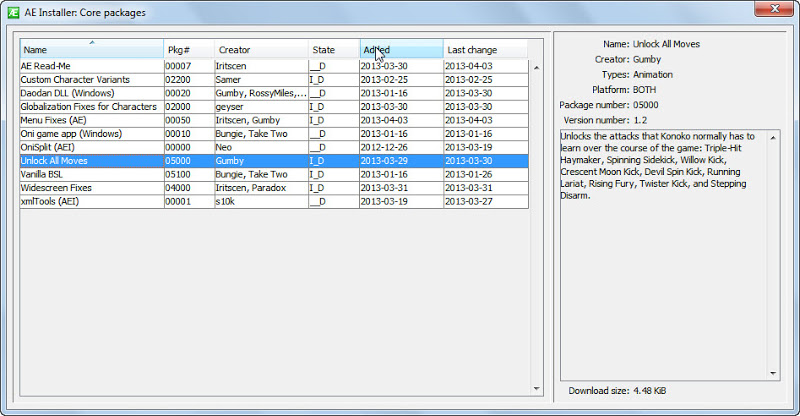Select OniSplit (AEI) package row

click(274, 147)
